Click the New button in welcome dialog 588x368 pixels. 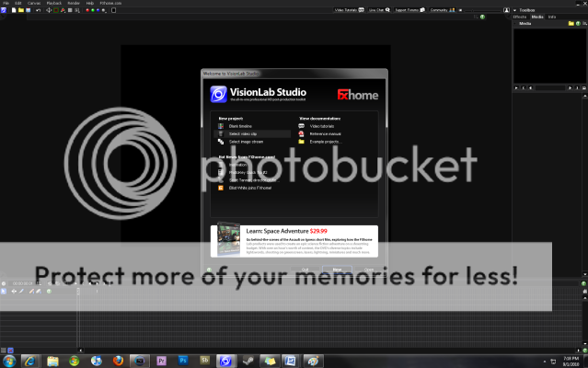coord(337,270)
